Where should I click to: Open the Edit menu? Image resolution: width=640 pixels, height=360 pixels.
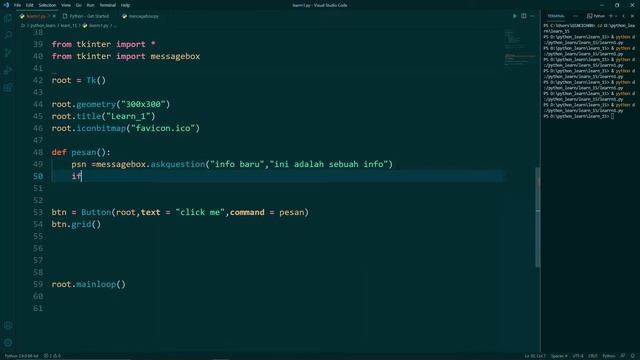pos(29,5)
